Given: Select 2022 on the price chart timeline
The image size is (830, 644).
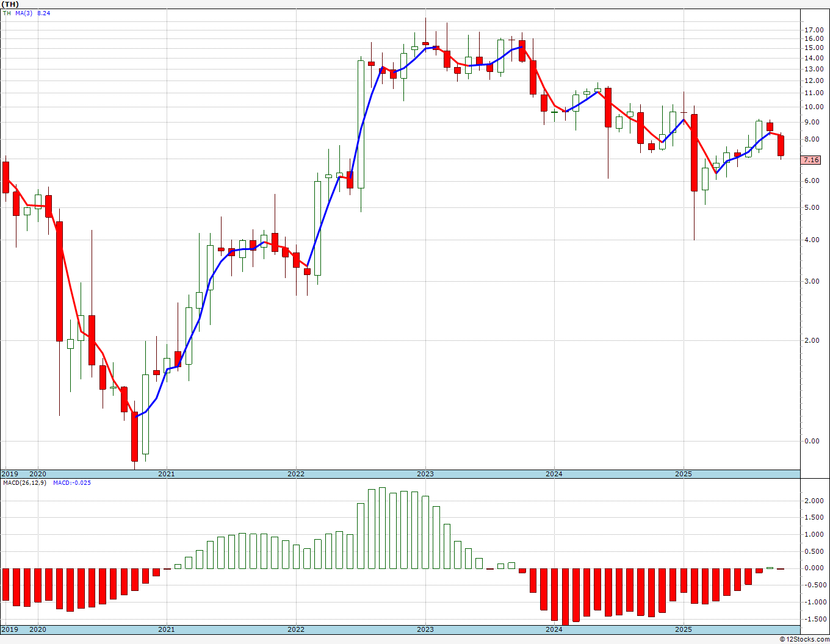Looking at the screenshot, I should [x=296, y=474].
